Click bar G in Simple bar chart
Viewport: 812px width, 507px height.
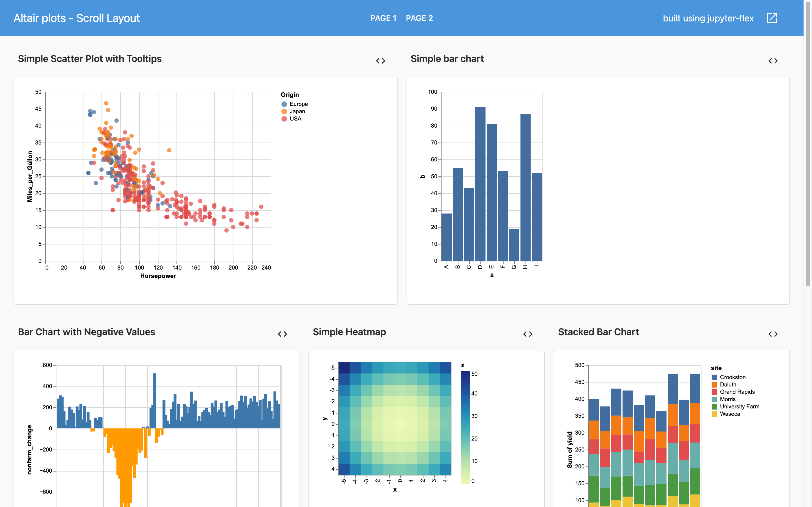[514, 245]
